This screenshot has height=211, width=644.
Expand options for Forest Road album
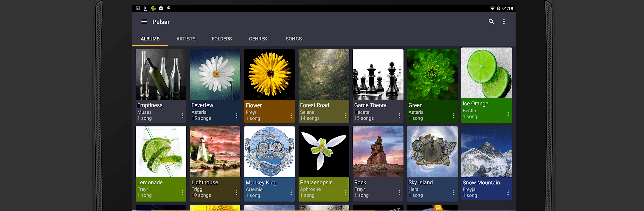click(x=345, y=116)
